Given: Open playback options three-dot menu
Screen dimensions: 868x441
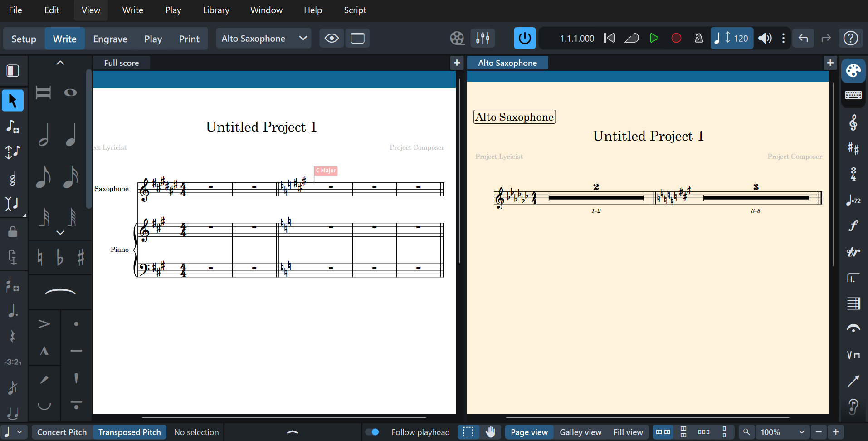Looking at the screenshot, I should click(x=783, y=38).
